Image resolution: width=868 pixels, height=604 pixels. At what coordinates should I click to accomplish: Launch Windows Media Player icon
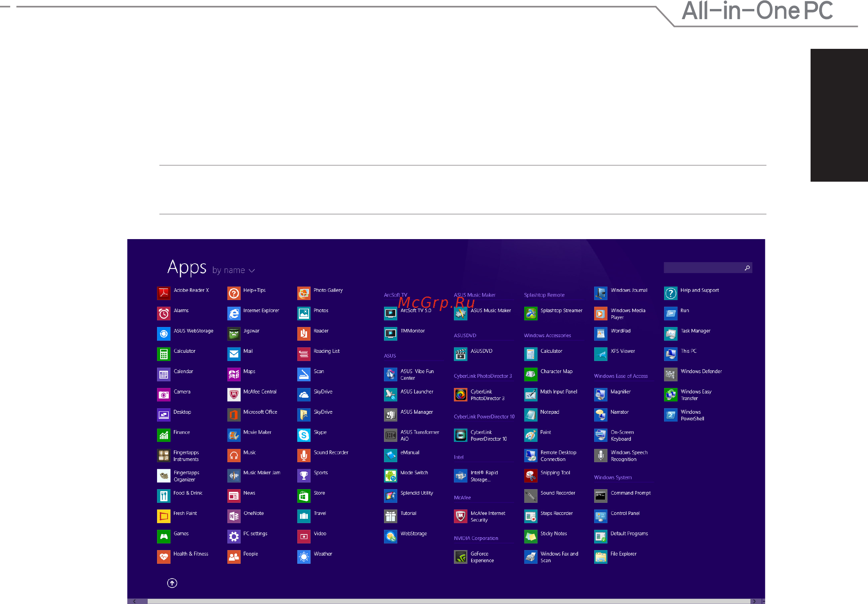600,313
